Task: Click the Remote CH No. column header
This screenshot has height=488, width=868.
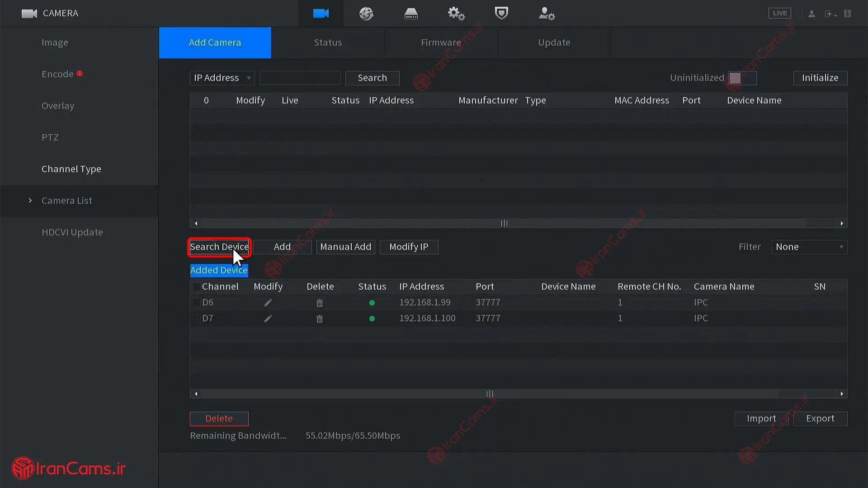Action: point(649,286)
